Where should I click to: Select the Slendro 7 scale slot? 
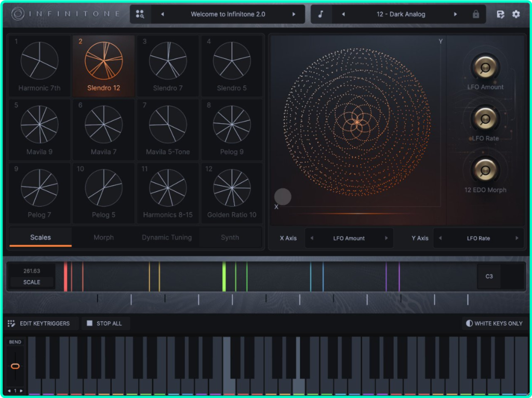point(168,66)
